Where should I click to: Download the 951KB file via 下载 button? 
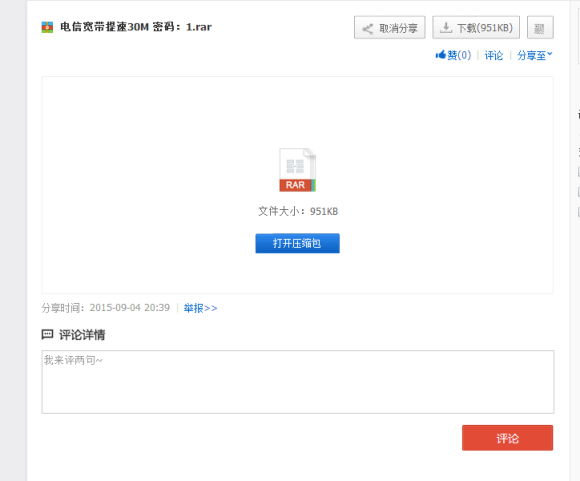pos(476,27)
